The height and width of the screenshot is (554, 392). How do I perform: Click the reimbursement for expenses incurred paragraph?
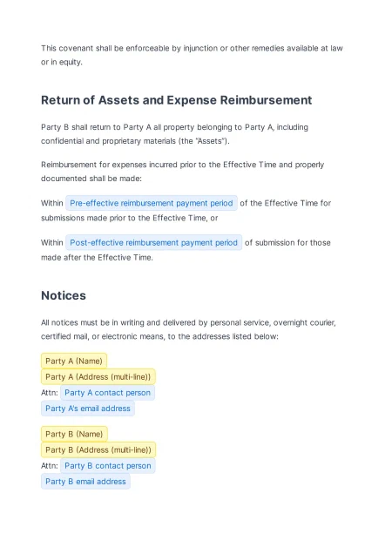point(182,172)
